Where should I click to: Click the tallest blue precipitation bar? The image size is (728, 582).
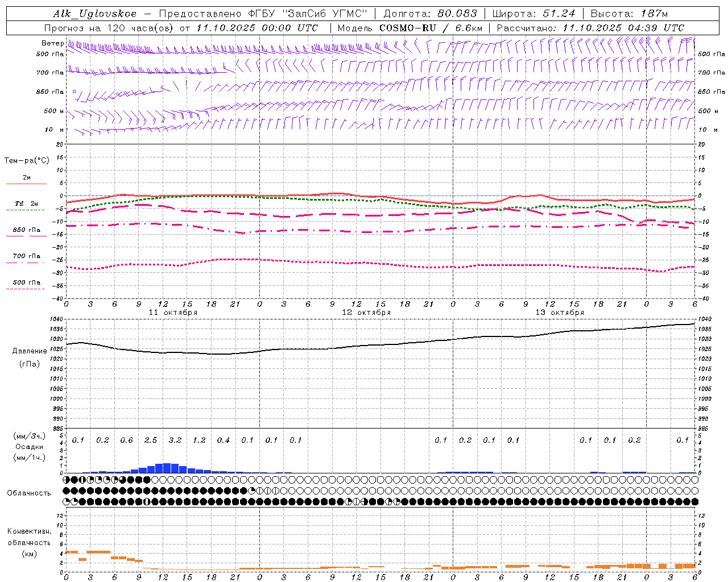click(167, 468)
